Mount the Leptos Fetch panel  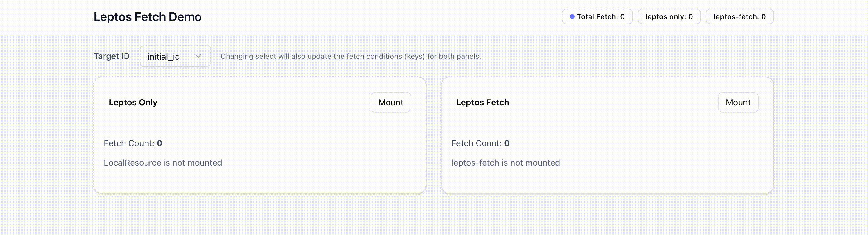click(738, 102)
